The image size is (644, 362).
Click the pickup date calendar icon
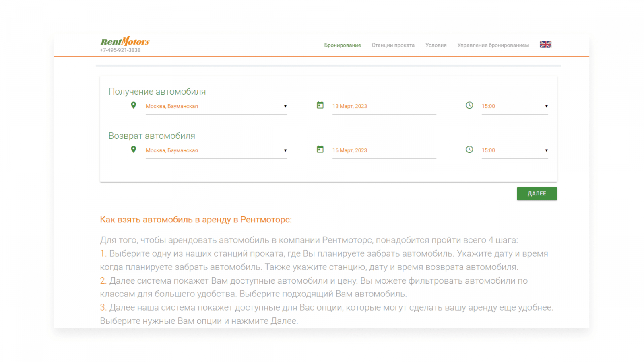320,105
